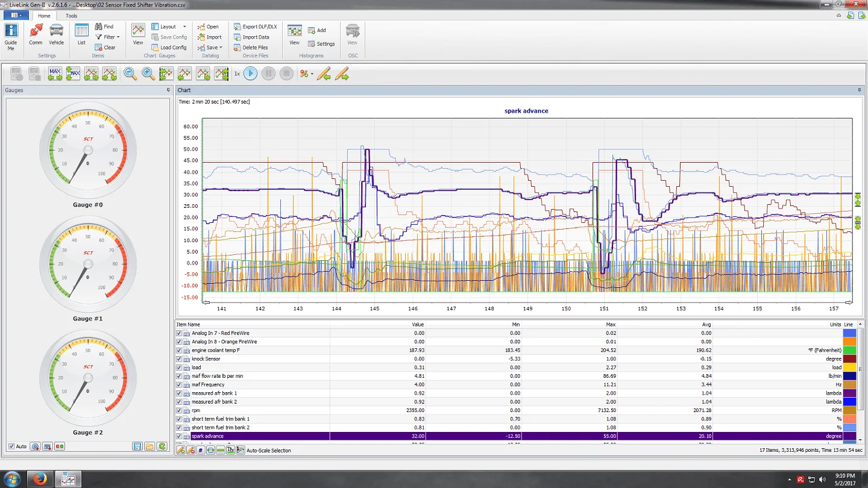Image resolution: width=868 pixels, height=488 pixels.
Task: Switch to the Tools ribbon tab
Action: (71, 16)
